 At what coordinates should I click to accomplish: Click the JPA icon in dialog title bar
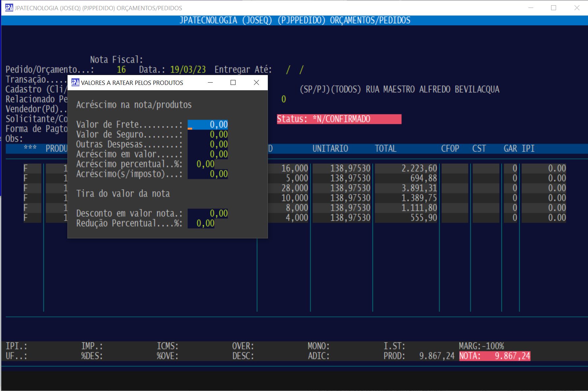coord(75,83)
